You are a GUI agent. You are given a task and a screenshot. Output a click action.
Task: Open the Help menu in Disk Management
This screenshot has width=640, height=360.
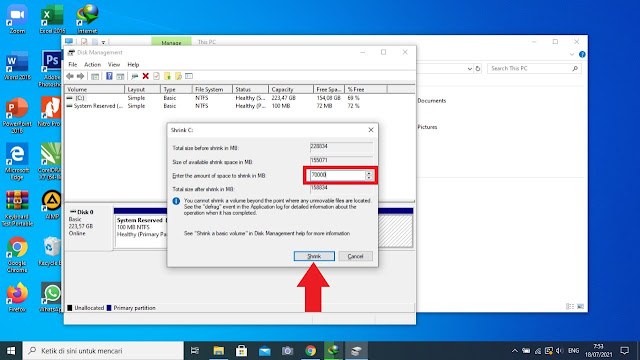(133, 64)
